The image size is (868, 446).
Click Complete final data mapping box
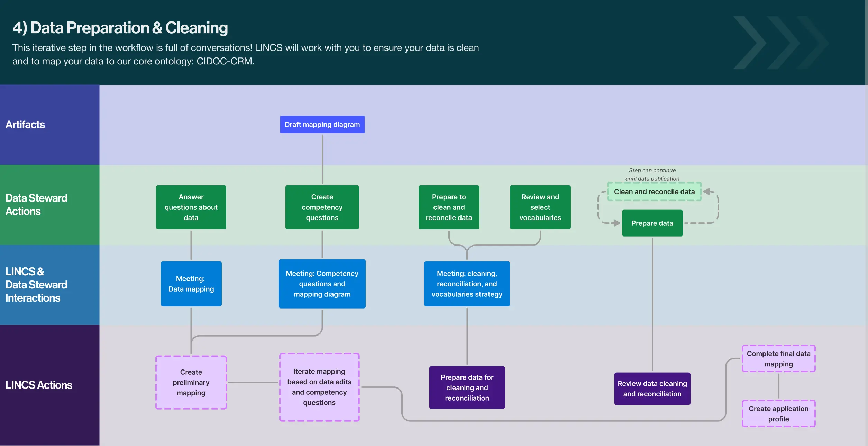click(x=778, y=358)
